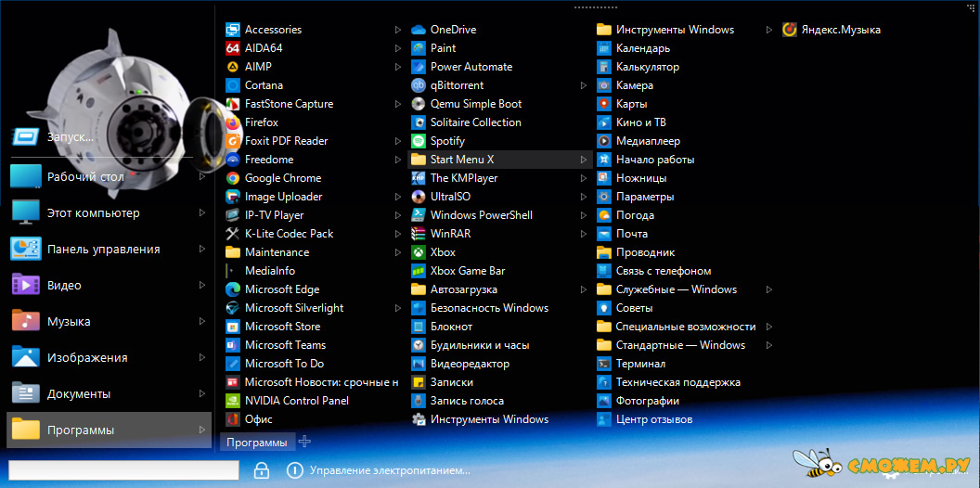Screen dimensions: 980x488
Task: Select Документы in left panel
Action: click(109, 394)
